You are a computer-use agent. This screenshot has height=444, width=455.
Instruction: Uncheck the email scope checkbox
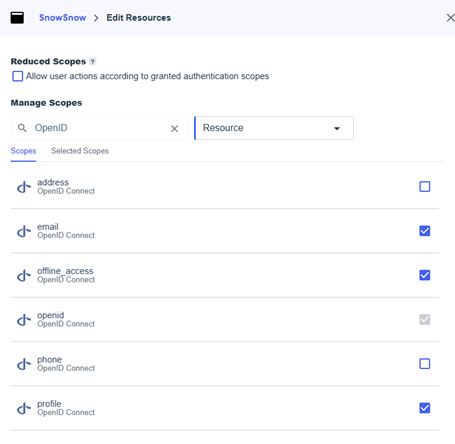click(424, 231)
